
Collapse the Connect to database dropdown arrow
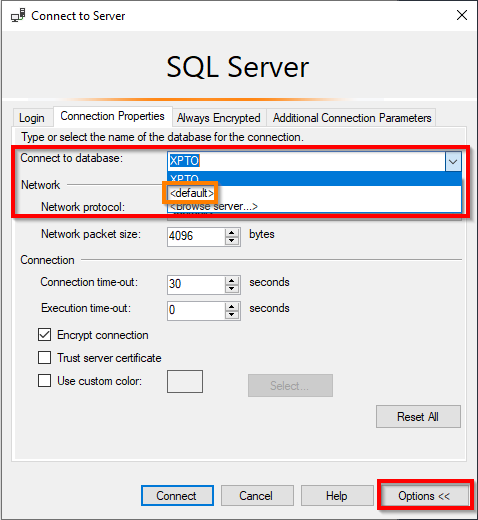click(453, 161)
